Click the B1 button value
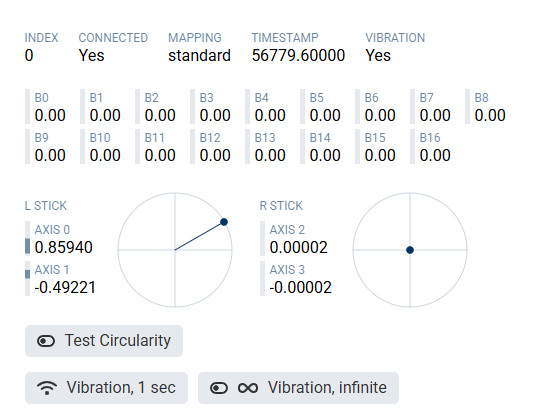 105,115
